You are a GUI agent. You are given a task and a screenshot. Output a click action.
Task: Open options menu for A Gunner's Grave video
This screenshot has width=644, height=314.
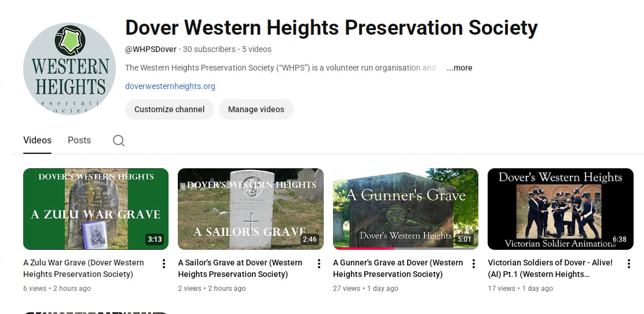coord(474,264)
